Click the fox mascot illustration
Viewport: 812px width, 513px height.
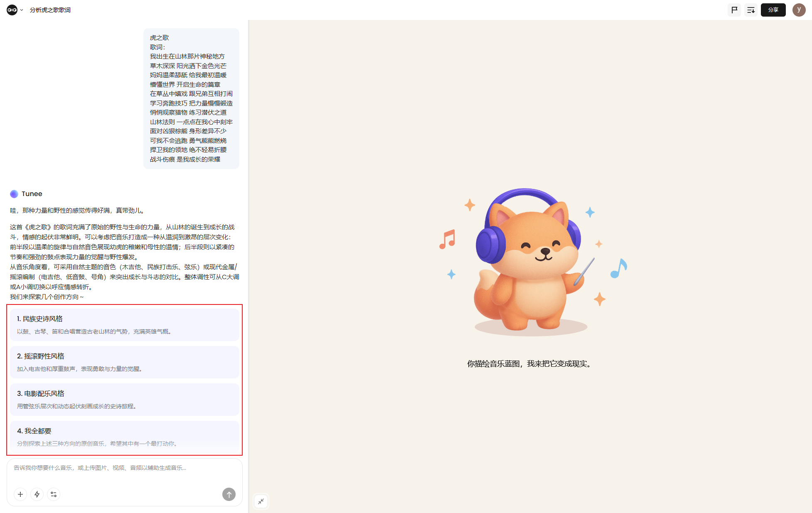click(x=530, y=262)
